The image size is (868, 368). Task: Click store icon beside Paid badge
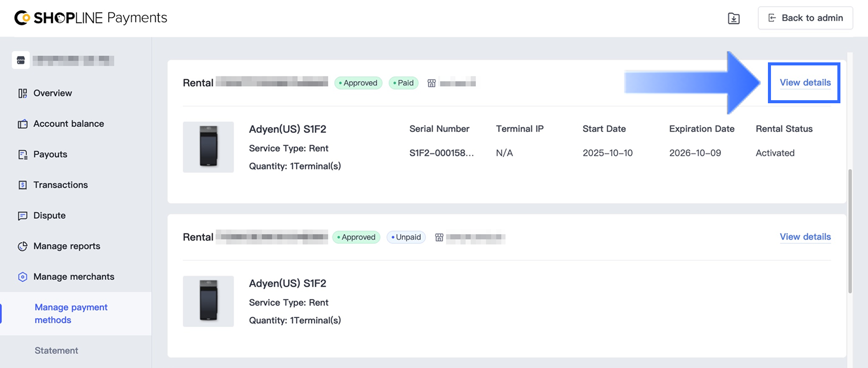pos(431,83)
